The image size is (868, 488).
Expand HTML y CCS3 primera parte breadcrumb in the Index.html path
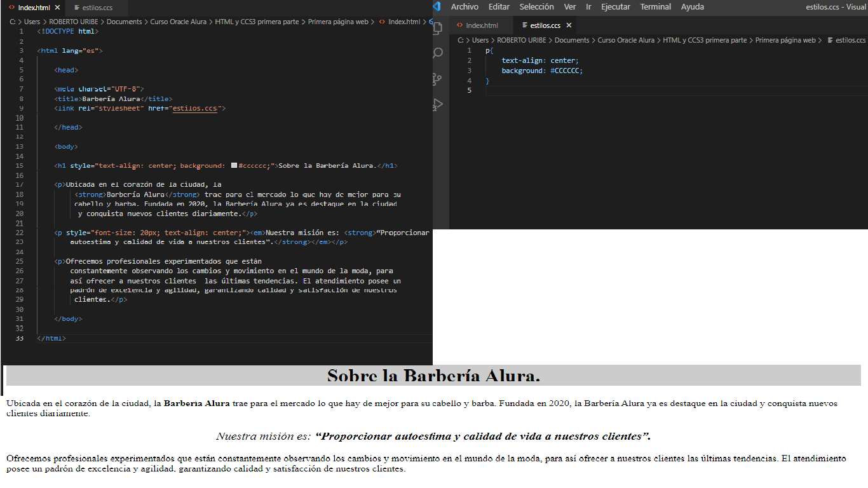[257, 22]
